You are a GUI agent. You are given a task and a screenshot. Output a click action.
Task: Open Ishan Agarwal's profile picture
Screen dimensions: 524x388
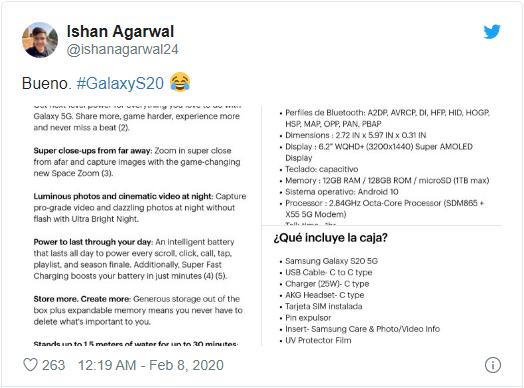40,40
